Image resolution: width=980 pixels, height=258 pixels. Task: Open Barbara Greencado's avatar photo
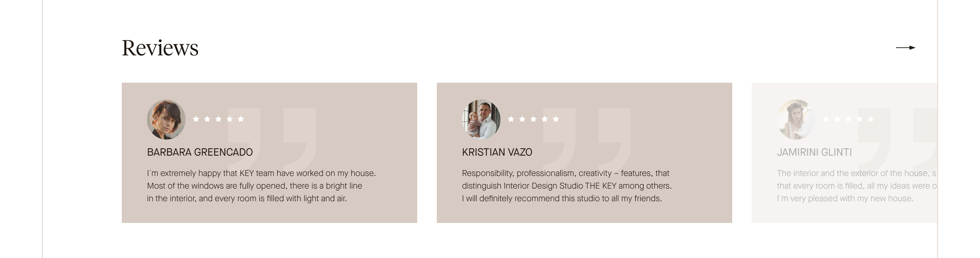pos(166,119)
